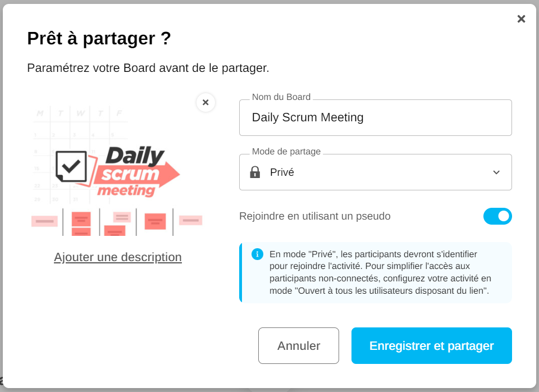The height and width of the screenshot is (392, 539).
Task: Remove the board cover image
Action: pyautogui.click(x=205, y=102)
